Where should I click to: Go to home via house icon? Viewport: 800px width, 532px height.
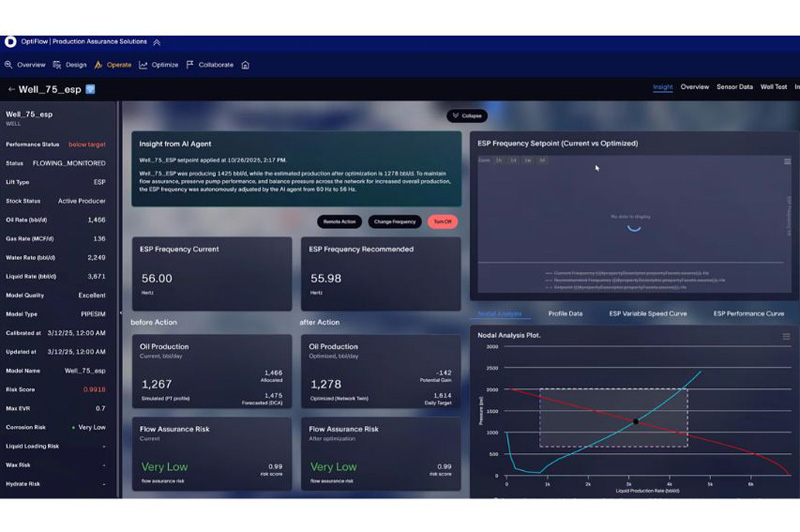click(245, 65)
